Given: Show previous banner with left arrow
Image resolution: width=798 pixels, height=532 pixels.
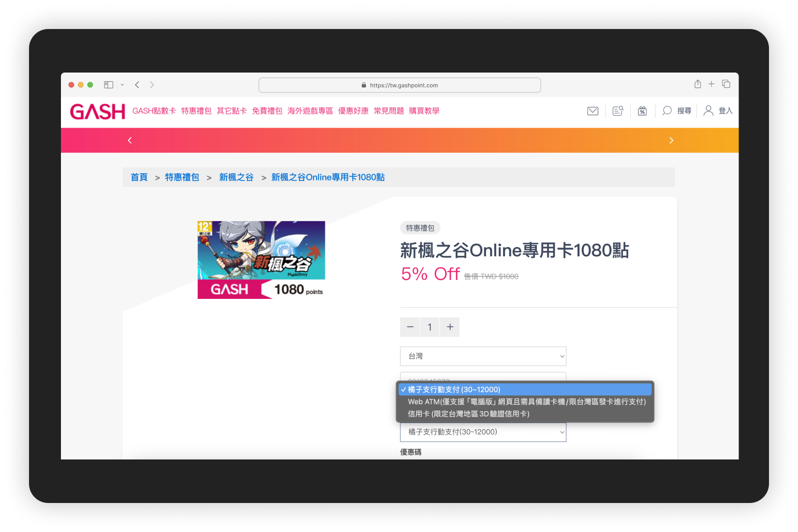Looking at the screenshot, I should tap(130, 140).
